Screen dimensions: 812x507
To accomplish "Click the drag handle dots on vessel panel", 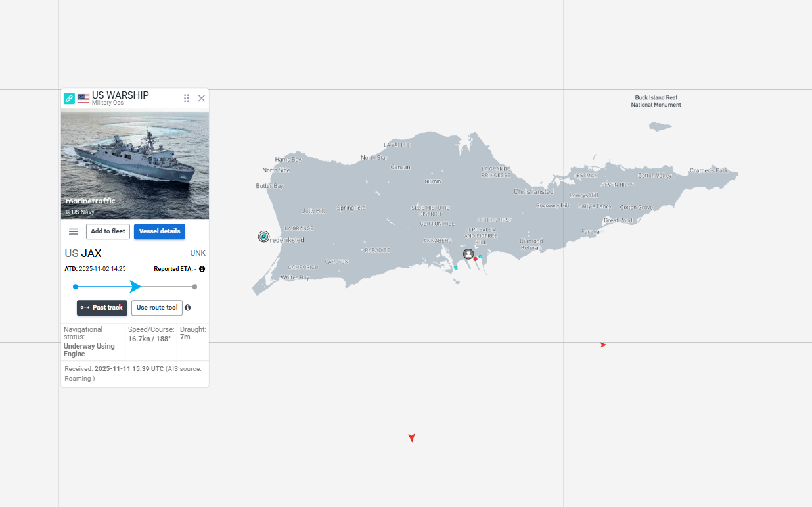I will tap(187, 98).
